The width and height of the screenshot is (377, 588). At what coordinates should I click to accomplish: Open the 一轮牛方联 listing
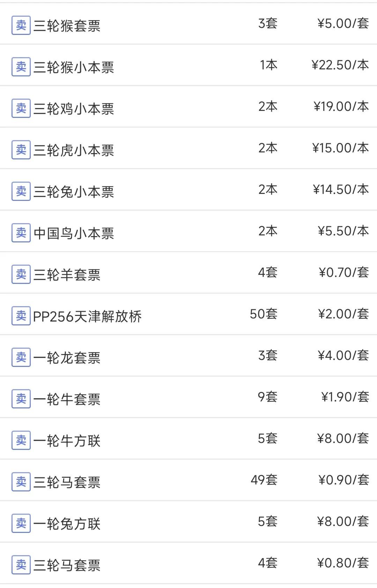click(67, 441)
